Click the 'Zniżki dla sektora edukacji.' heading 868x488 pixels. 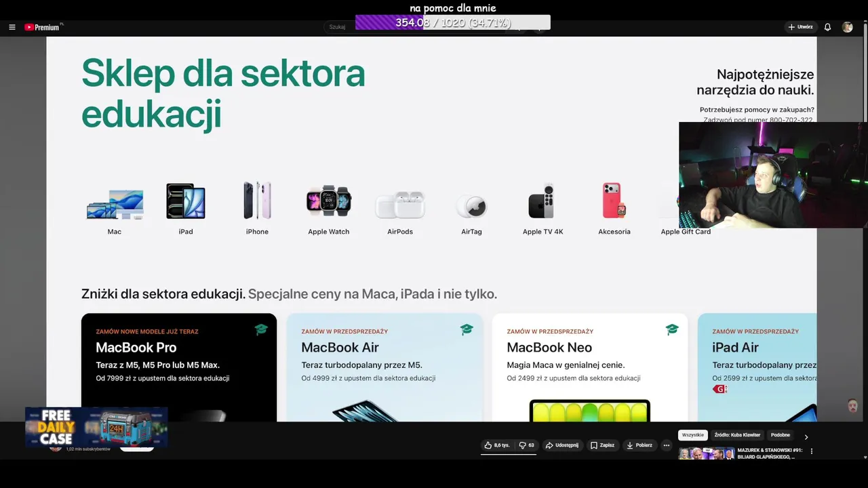coord(163,294)
